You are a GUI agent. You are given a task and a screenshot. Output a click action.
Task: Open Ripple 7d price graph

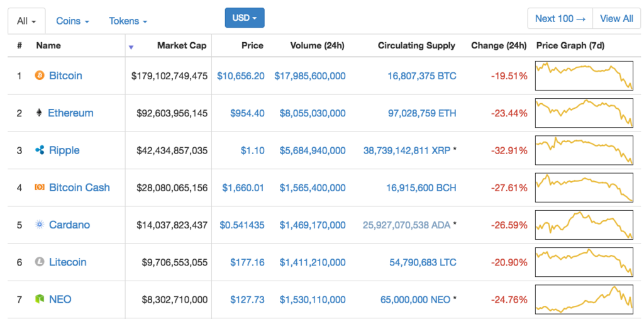[584, 150]
